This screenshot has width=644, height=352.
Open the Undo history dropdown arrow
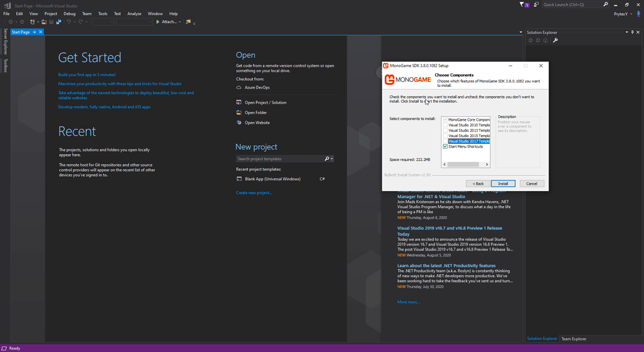[74, 22]
